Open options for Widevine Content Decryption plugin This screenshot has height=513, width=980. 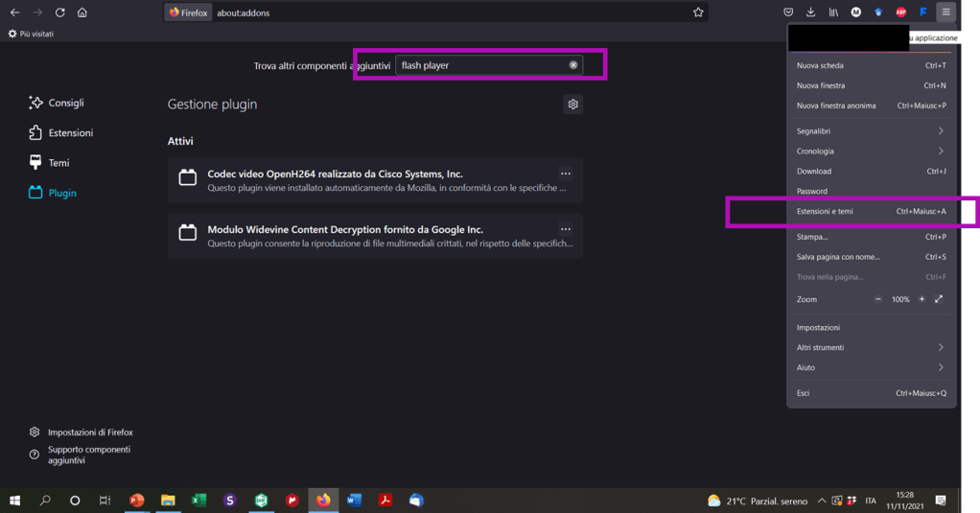pos(566,229)
